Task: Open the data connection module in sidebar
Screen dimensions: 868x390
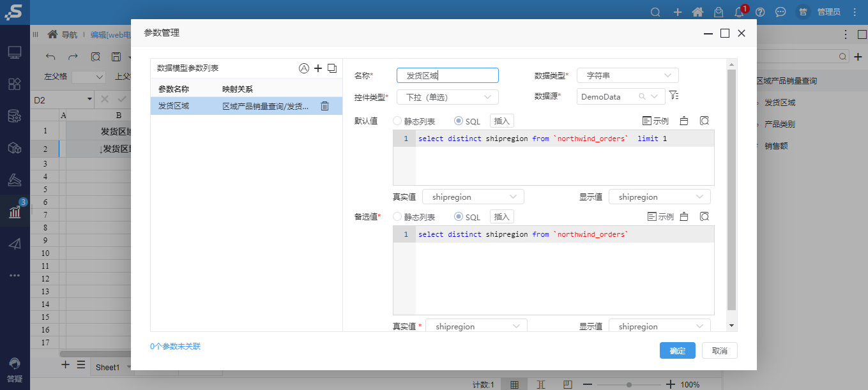Action: (15, 116)
